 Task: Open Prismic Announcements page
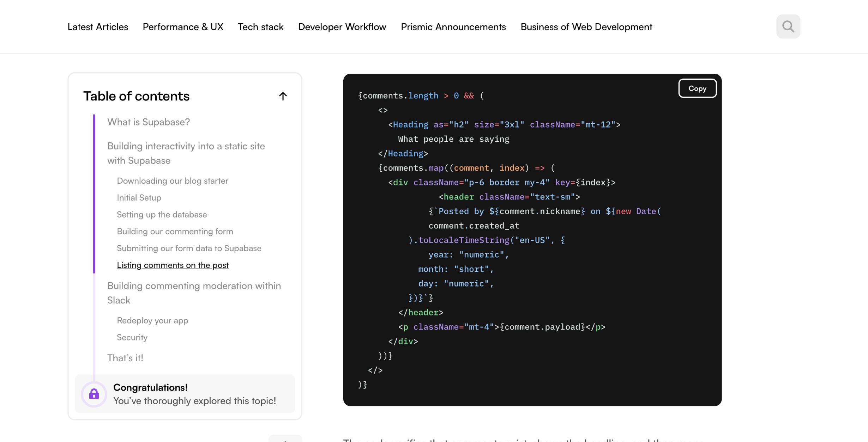click(453, 27)
